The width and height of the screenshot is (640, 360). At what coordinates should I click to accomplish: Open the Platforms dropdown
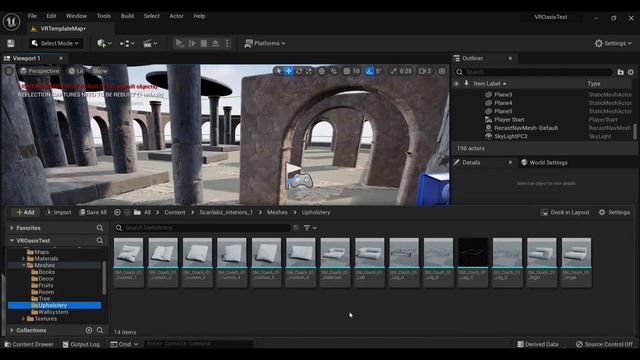coord(265,43)
